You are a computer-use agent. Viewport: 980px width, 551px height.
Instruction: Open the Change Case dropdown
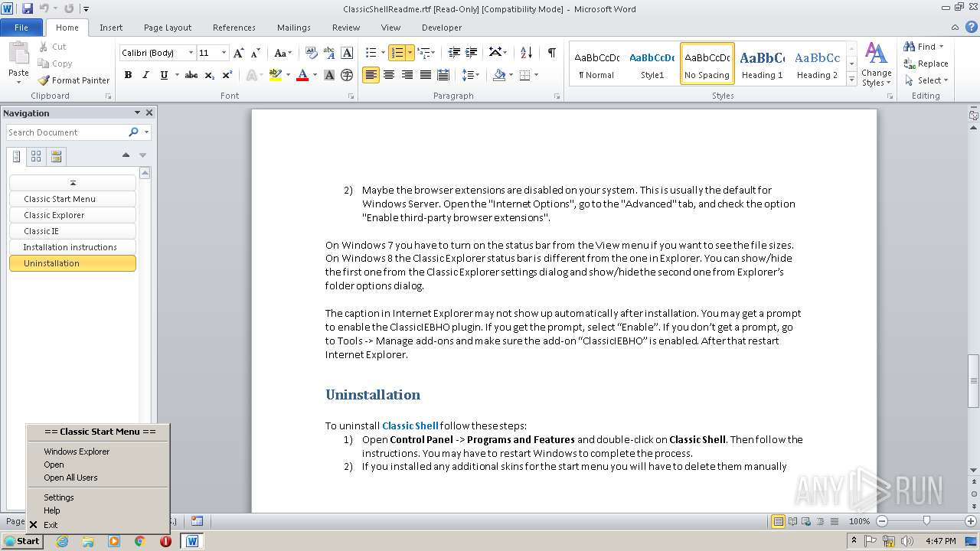tap(283, 53)
